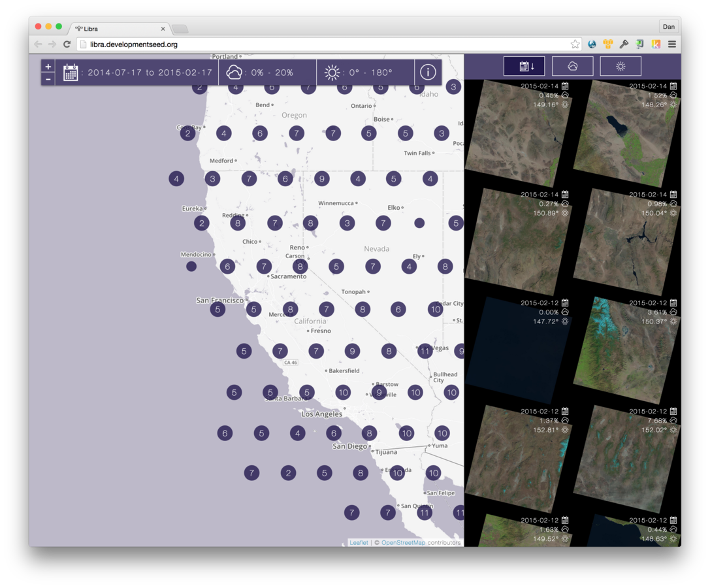Select marker 10 near Cedar City

[x=435, y=310]
